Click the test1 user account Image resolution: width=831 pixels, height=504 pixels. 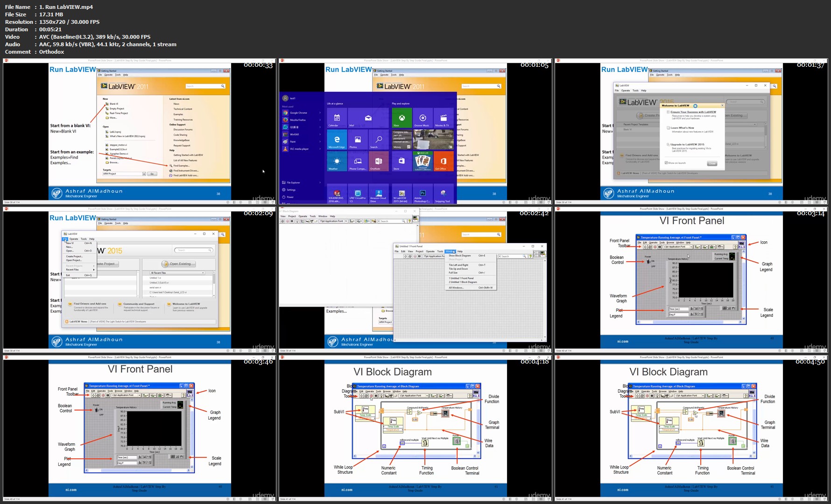[289, 98]
